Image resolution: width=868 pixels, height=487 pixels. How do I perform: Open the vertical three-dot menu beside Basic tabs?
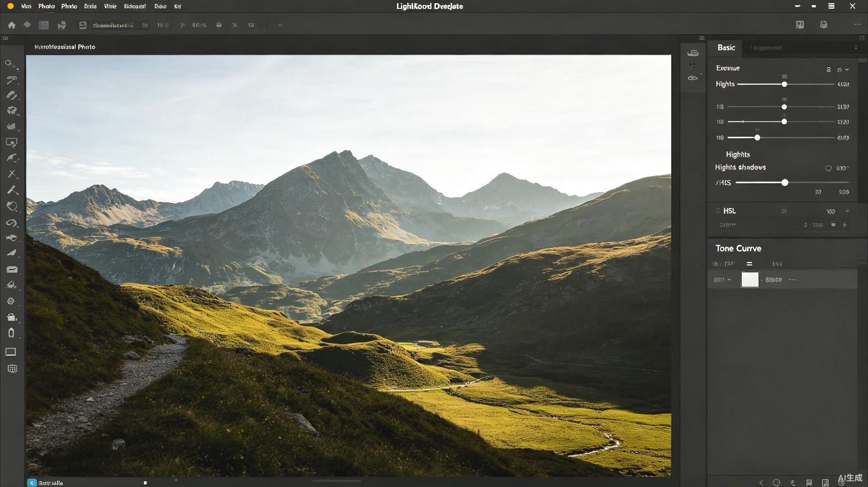(856, 48)
